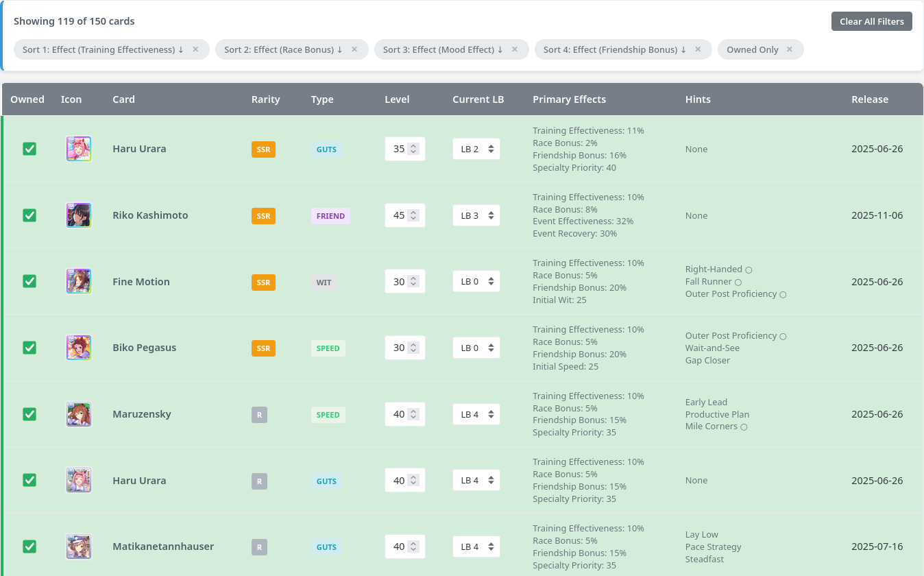The width and height of the screenshot is (924, 576).
Task: Open the LB 2 dropdown for SSR Haru Urara
Action: [476, 149]
